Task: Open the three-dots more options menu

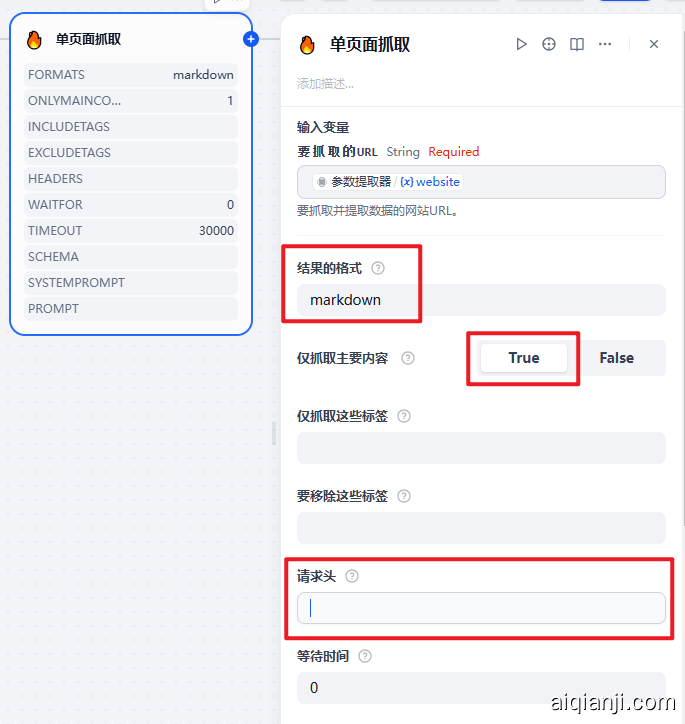Action: [x=605, y=44]
